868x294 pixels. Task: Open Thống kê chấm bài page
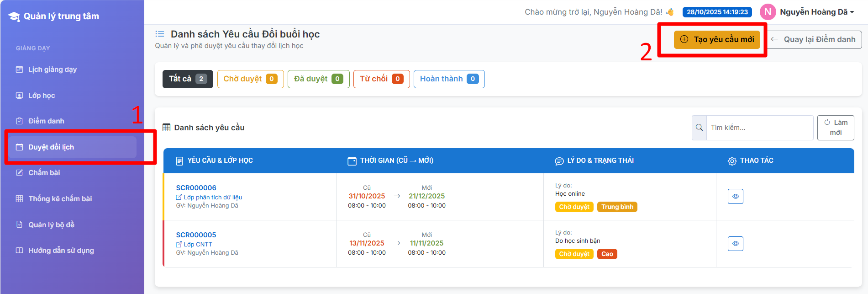point(60,199)
